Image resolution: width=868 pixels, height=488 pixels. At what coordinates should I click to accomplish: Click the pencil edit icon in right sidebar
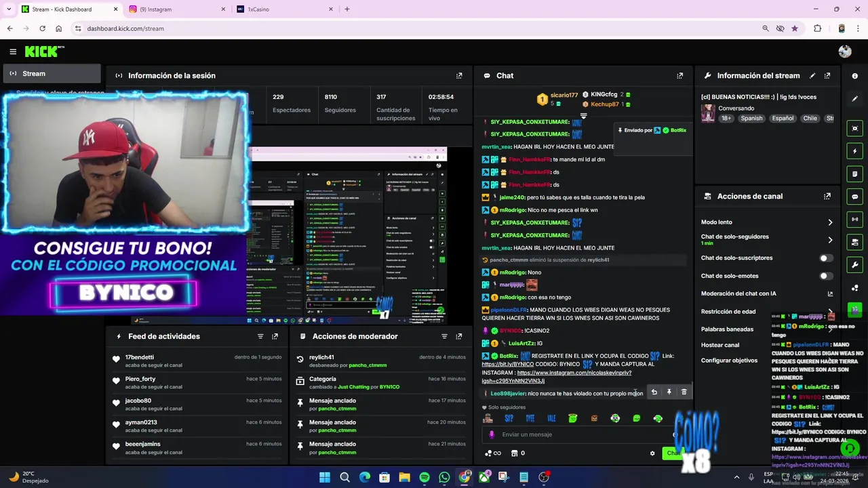[854, 99]
